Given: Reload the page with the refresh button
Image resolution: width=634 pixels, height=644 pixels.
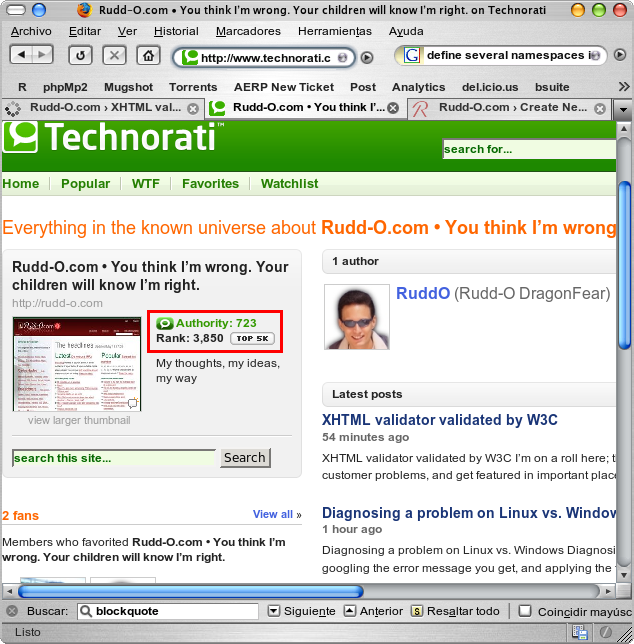Looking at the screenshot, I should (80, 55).
